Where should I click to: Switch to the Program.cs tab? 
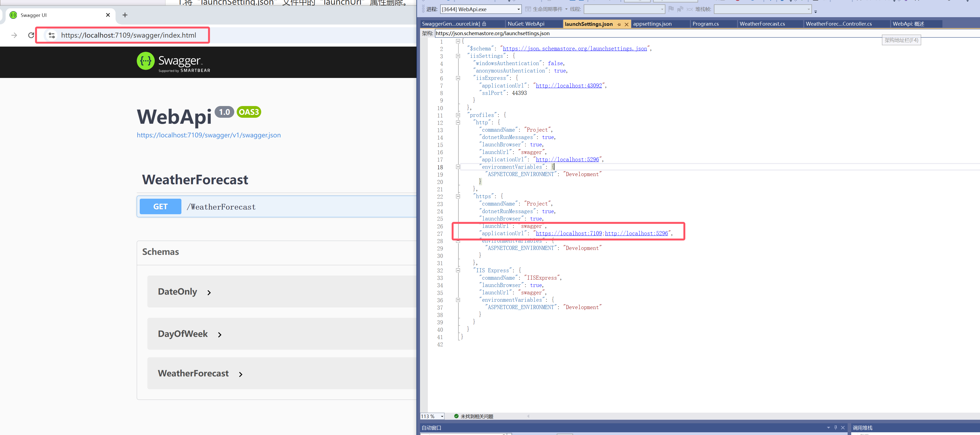[705, 24]
